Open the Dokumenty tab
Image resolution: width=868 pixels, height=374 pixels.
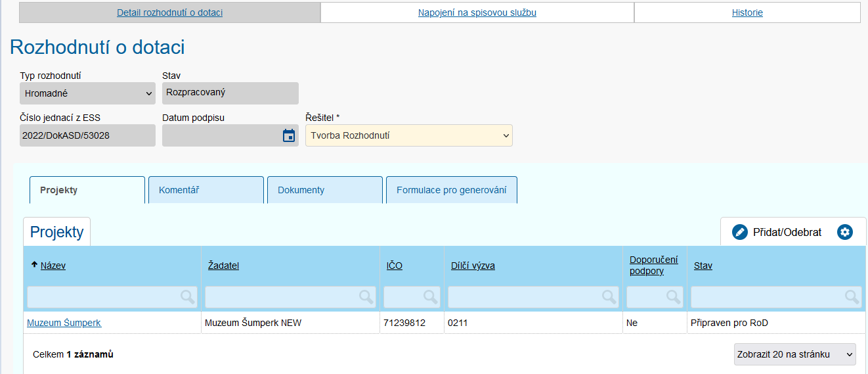pos(324,190)
